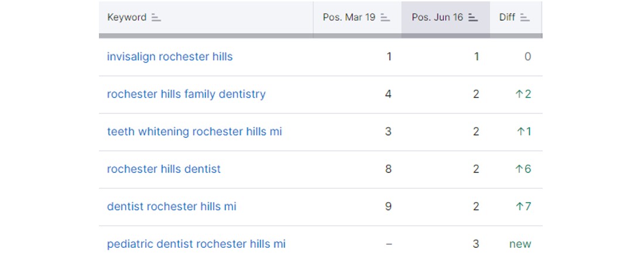Click the sort icon beside Diff
This screenshot has height=263, width=644.
(525, 17)
